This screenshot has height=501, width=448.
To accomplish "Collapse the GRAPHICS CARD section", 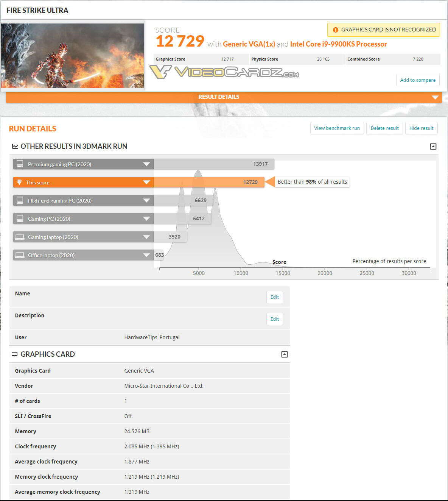I will (285, 354).
